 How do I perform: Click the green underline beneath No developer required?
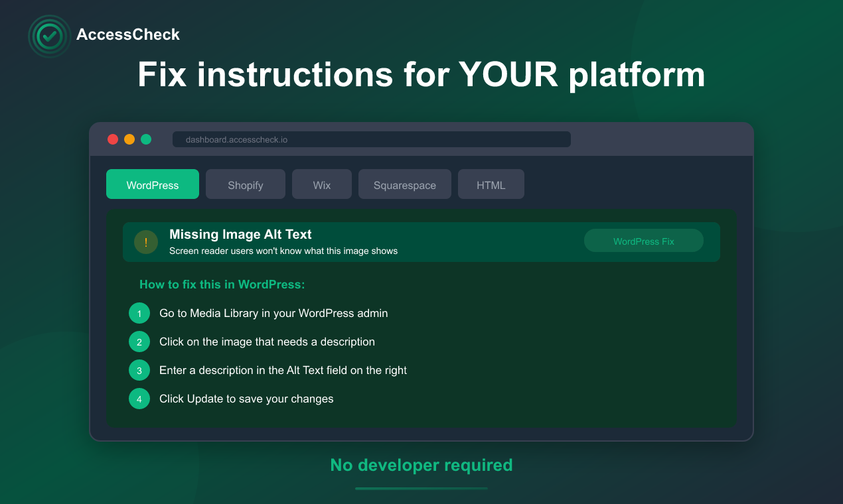[421, 488]
